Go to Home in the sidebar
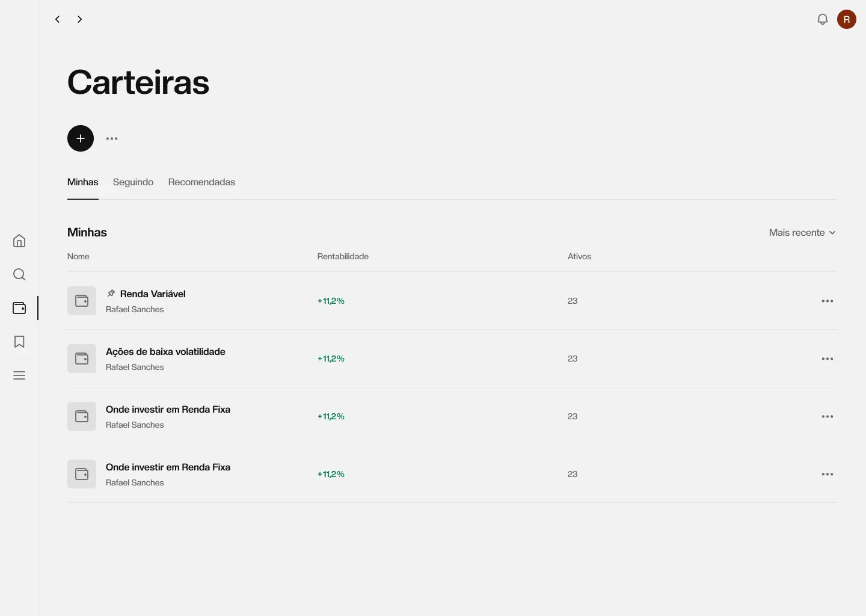The width and height of the screenshot is (866, 616). (x=19, y=241)
